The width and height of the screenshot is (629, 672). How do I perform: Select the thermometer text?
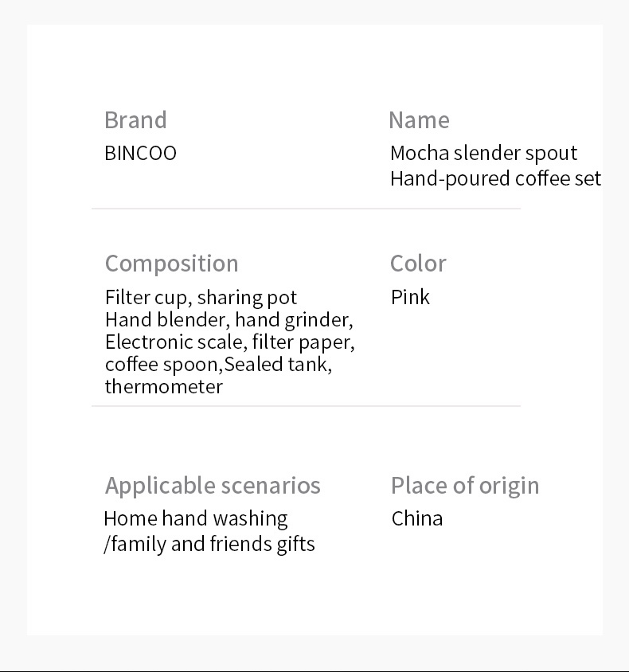click(x=164, y=387)
